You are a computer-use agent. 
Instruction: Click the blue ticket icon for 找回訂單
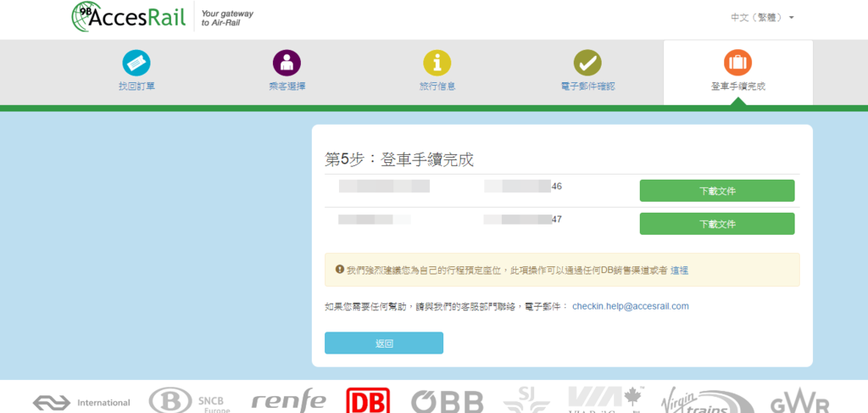136,63
